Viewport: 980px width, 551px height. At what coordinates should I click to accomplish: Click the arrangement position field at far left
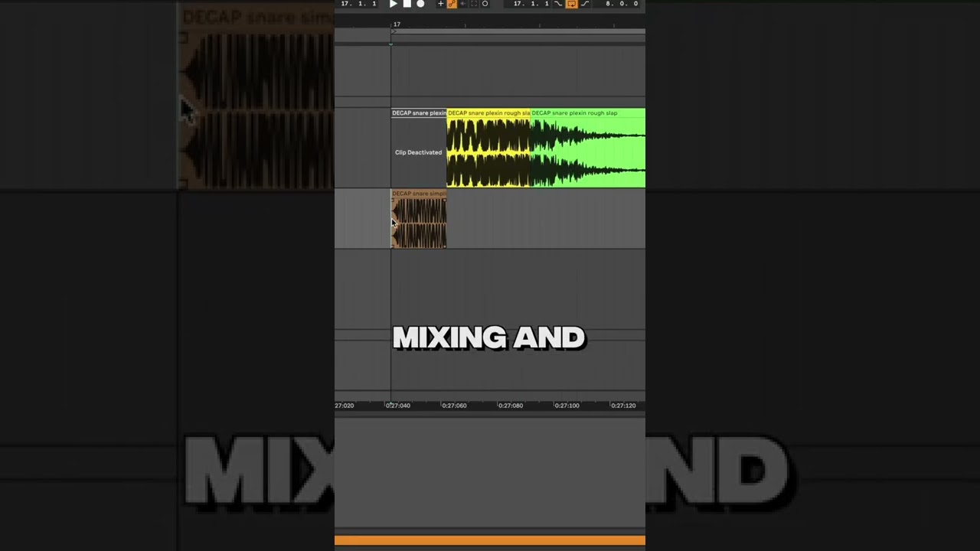[x=358, y=4]
